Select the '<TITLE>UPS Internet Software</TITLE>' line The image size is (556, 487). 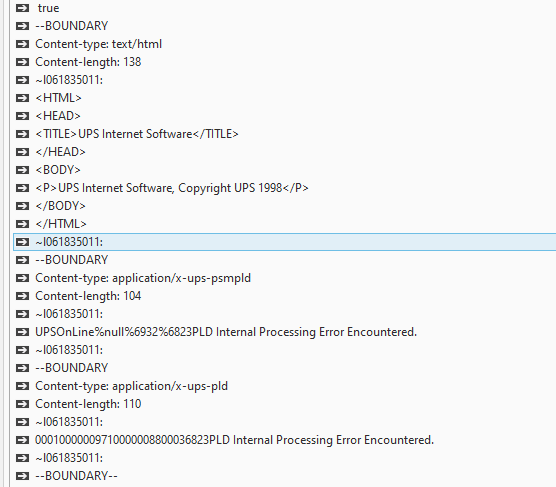(x=137, y=134)
